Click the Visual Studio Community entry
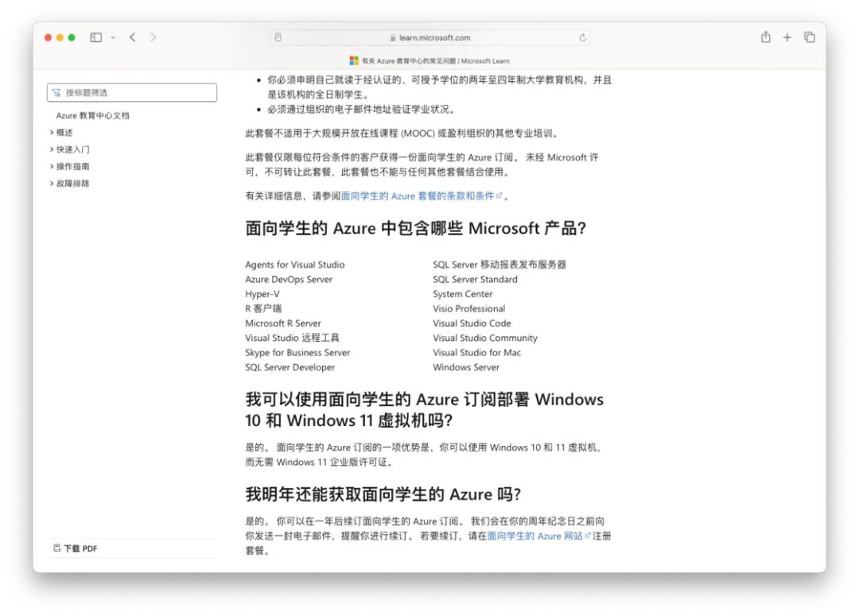Image resolution: width=859 pixels, height=616 pixels. (485, 338)
